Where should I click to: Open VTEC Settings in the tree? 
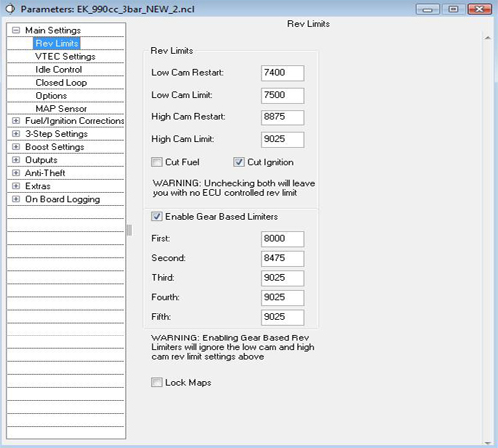(65, 56)
